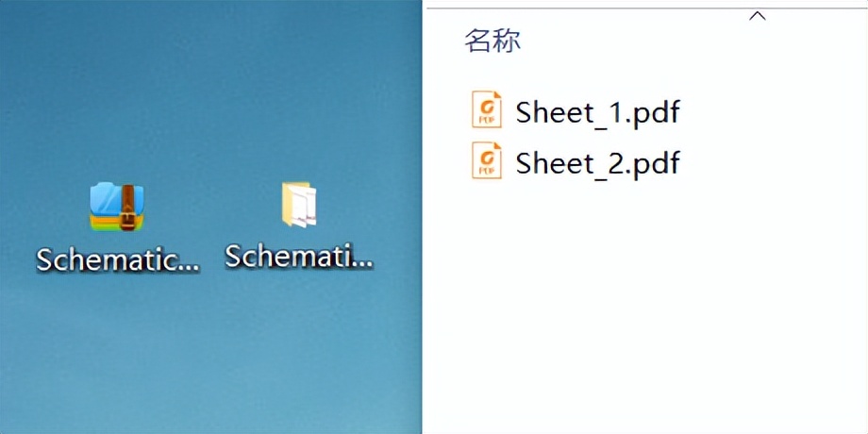The height and width of the screenshot is (434, 868).
Task: Click empty space right of Sheet_1.pdf row
Action: click(774, 112)
